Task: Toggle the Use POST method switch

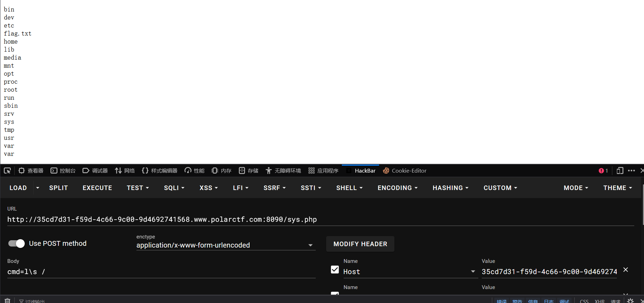Action: click(16, 243)
